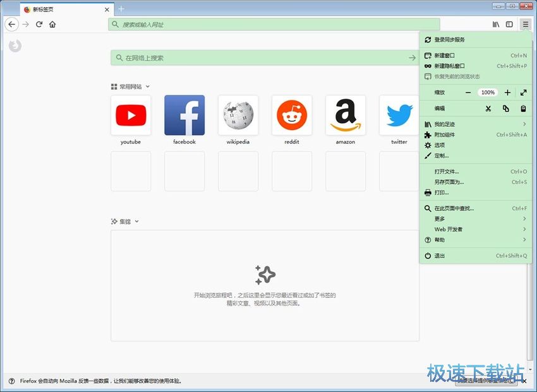Choose 新建窗口 menu entry
This screenshot has width=537, height=392.
pos(476,56)
